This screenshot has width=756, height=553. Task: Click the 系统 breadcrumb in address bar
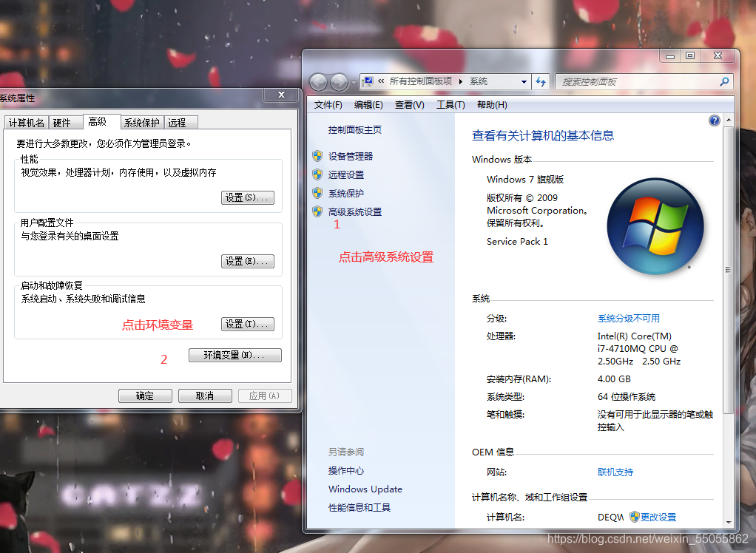[x=479, y=81]
